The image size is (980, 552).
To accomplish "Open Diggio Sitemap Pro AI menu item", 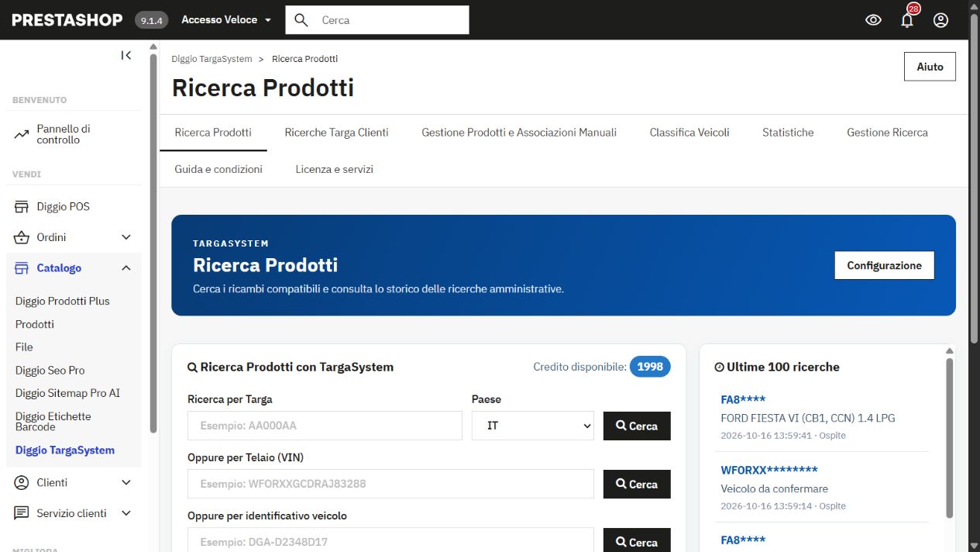I will click(x=67, y=393).
